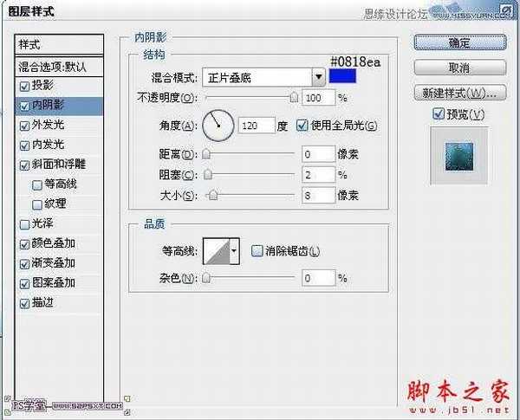Toggle 使用全局光(G) global light checkbox

coord(302,126)
